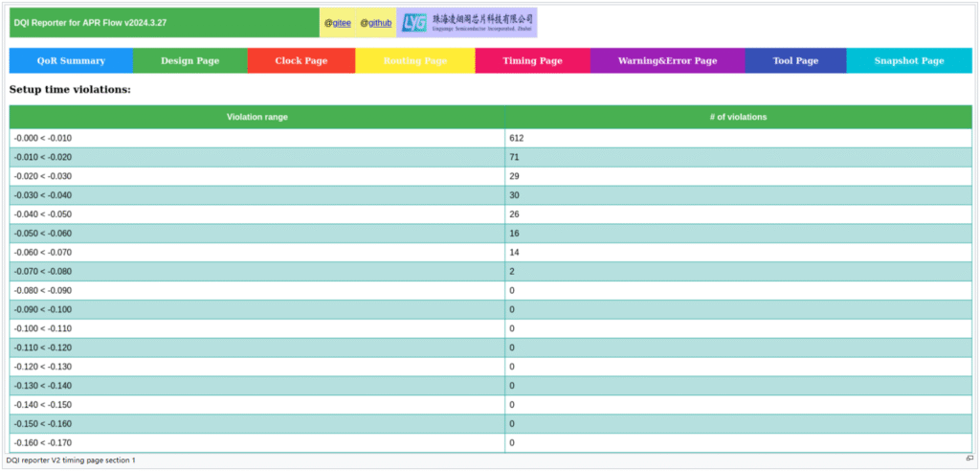Image resolution: width=980 pixels, height=471 pixels.
Task: Go to the Clock Page tab
Action: (301, 60)
